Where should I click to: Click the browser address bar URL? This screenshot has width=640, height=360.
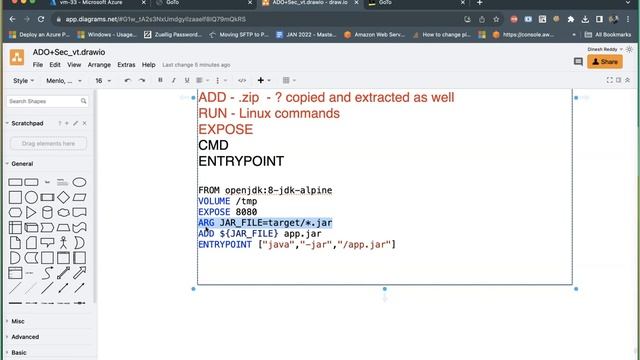click(x=156, y=19)
